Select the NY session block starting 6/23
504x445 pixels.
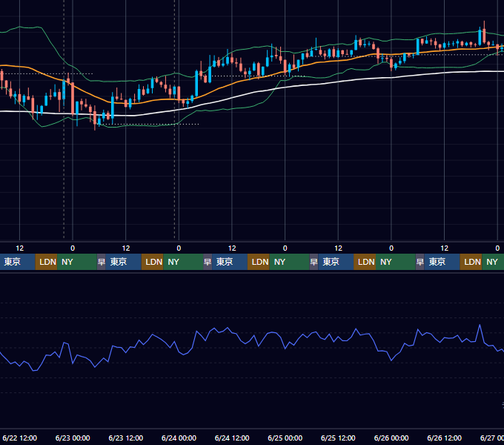coord(183,262)
